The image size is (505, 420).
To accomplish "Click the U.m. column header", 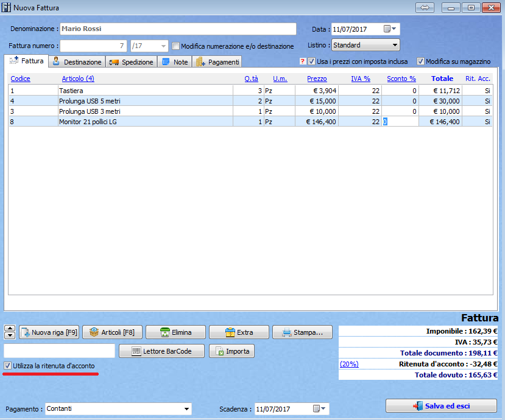I will (x=280, y=79).
